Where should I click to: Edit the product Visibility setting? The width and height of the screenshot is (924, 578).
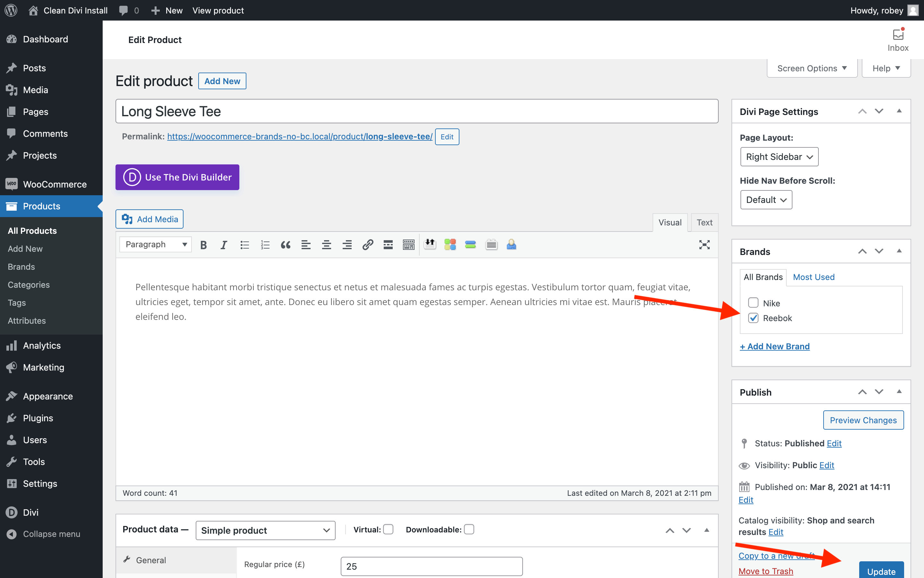tap(827, 465)
